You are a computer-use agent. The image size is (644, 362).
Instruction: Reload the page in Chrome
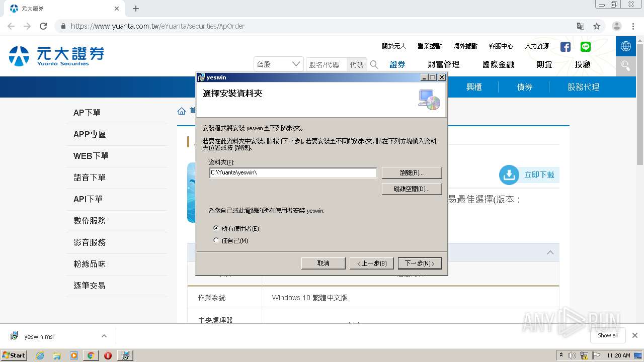click(x=43, y=26)
